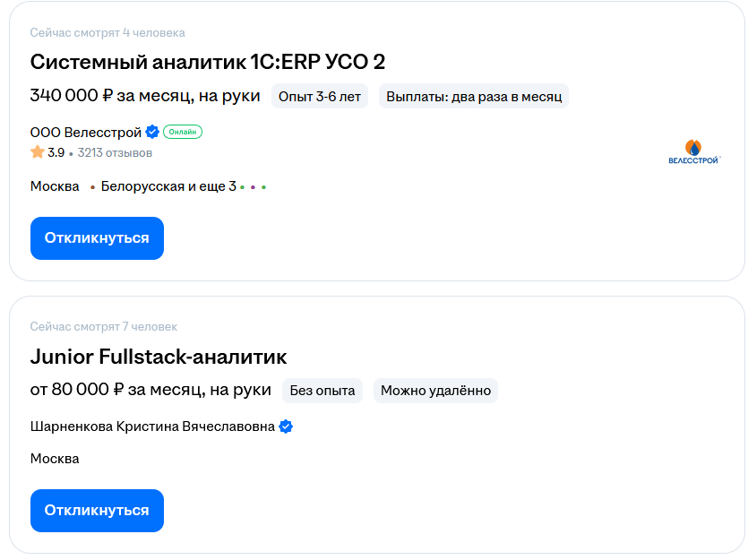Click the Без опыта tag

point(322,391)
